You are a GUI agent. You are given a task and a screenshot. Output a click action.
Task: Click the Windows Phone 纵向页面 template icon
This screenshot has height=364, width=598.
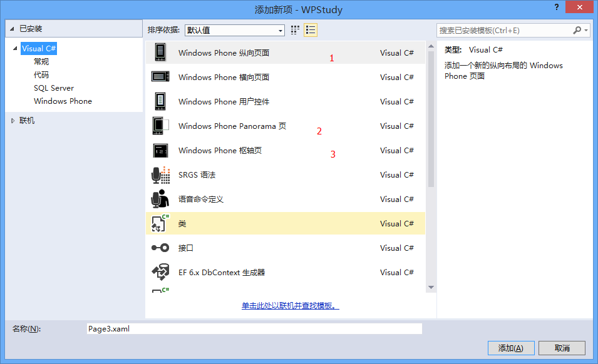point(160,53)
